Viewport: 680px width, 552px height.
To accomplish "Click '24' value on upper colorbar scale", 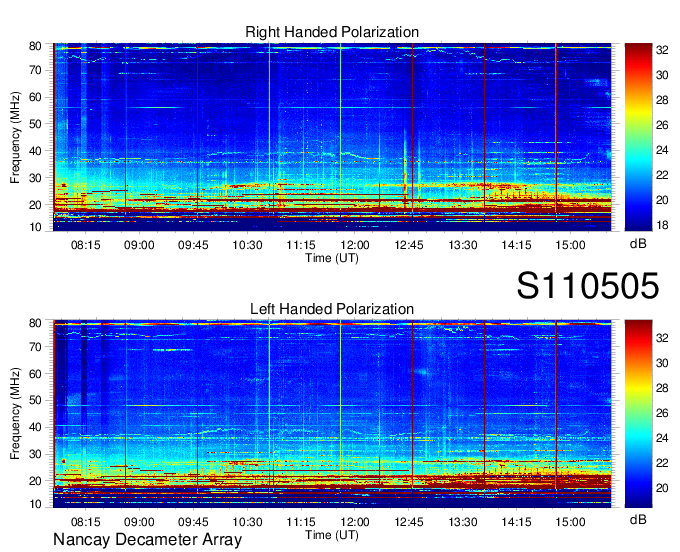I will (662, 150).
